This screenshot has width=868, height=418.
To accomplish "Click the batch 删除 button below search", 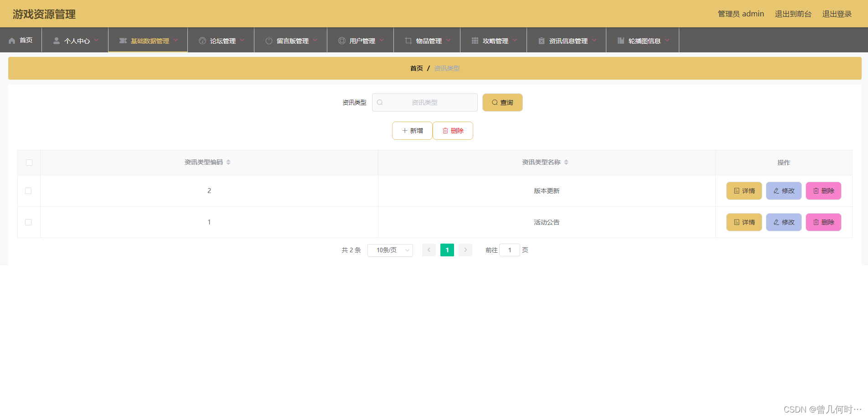I will pos(453,131).
